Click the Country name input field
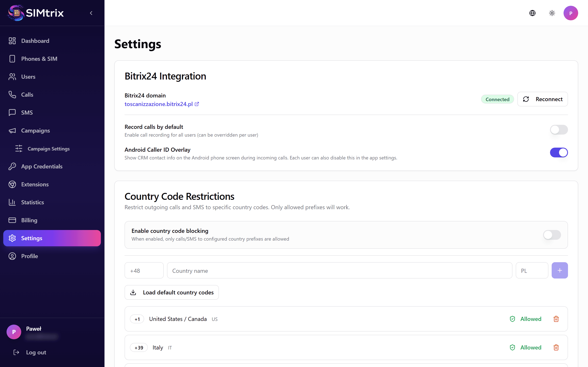Image resolution: width=588 pixels, height=367 pixels. pos(339,271)
